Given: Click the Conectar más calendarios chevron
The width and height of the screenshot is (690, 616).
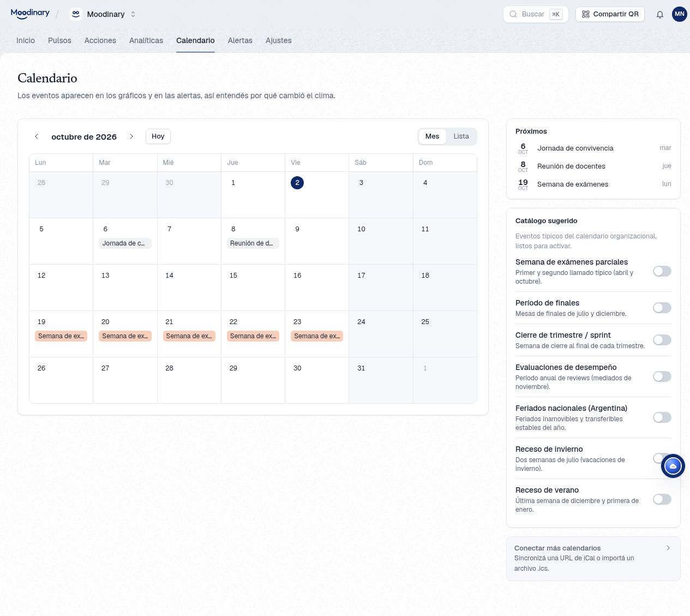Looking at the screenshot, I should tap(668, 548).
